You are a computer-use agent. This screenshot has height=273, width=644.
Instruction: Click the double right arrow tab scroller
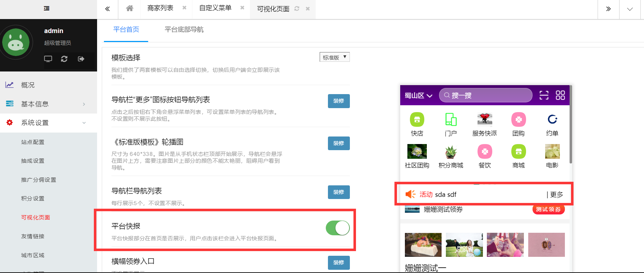coord(608,9)
